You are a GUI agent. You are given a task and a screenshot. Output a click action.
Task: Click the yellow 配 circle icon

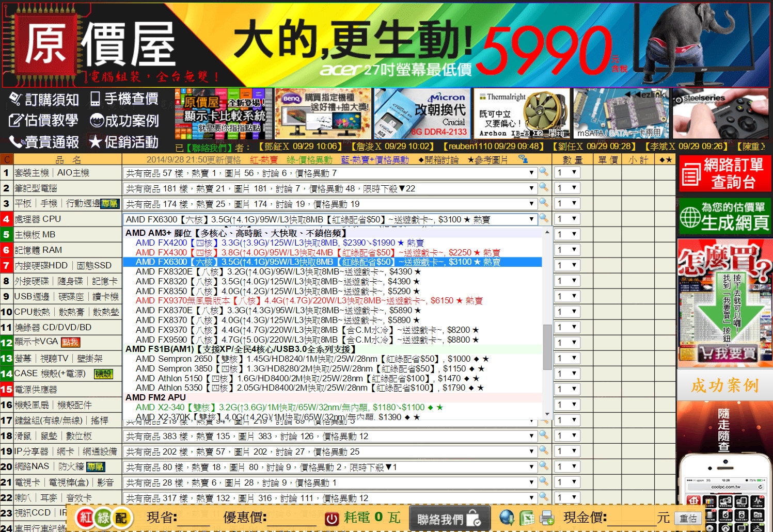121,518
